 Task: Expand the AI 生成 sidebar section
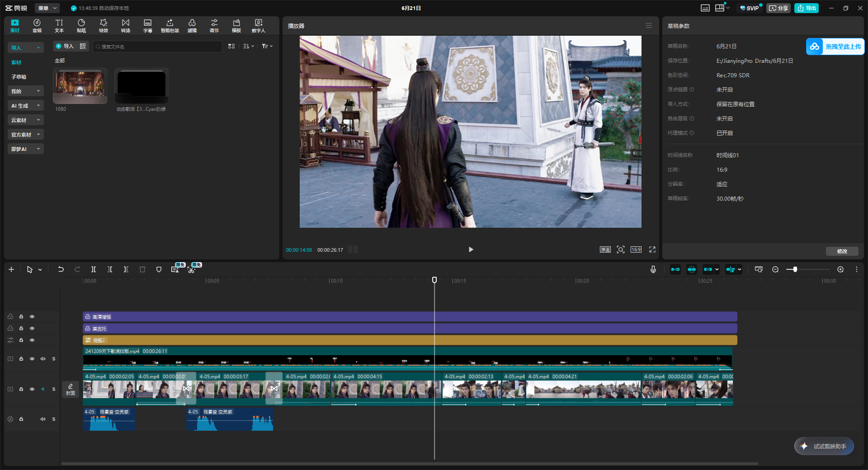(26, 106)
